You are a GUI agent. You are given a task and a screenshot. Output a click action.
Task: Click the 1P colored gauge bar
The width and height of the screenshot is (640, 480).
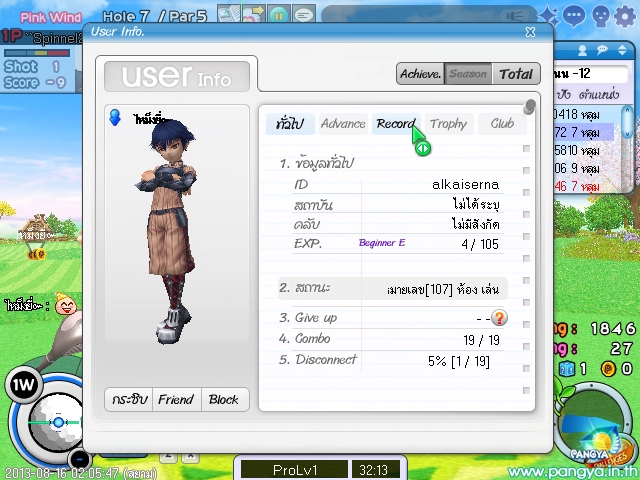[x=37, y=53]
